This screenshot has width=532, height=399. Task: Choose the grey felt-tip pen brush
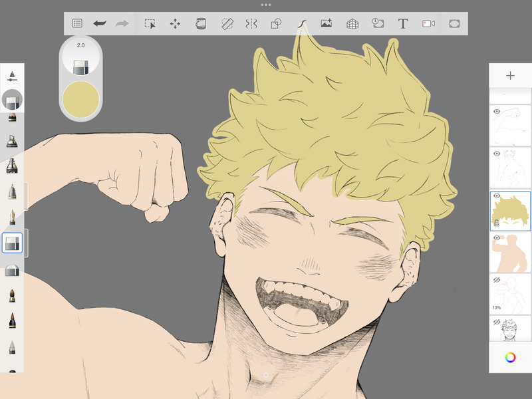pyautogui.click(x=12, y=192)
